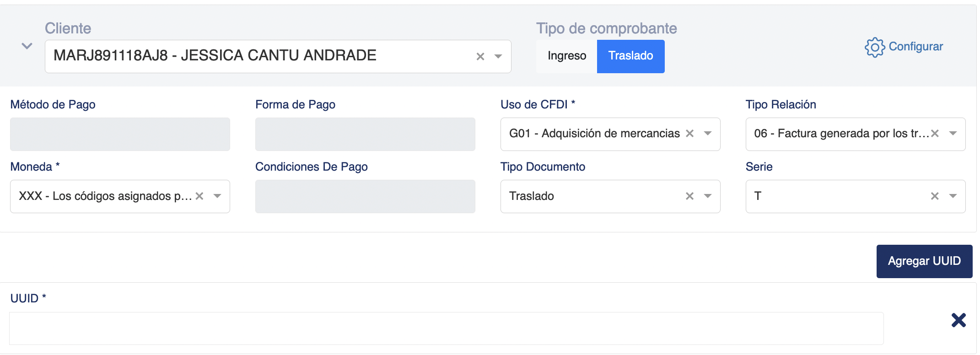
Task: Collapse the header section with the chevron
Action: (x=27, y=46)
